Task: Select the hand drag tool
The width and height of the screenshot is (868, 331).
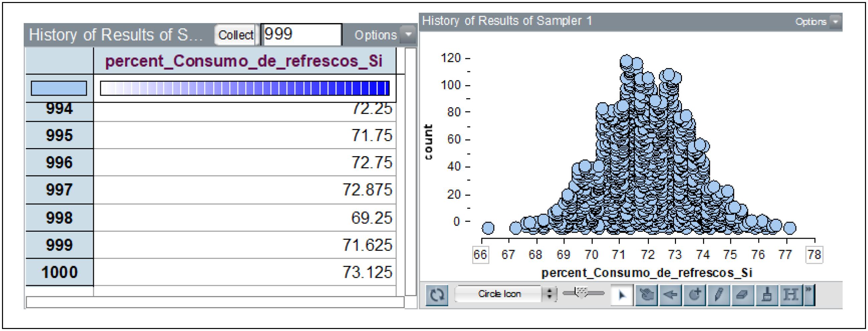Action: 646,295
